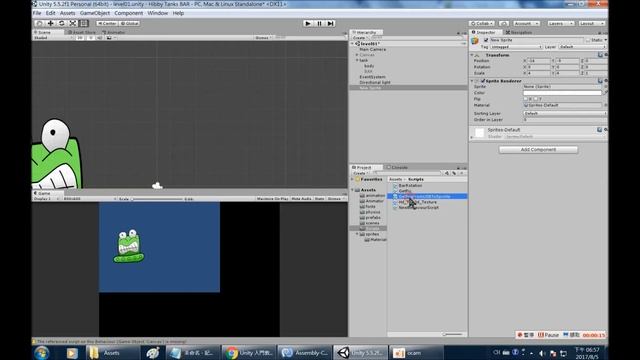Select EventSystem in Hierarchy

tap(372, 77)
